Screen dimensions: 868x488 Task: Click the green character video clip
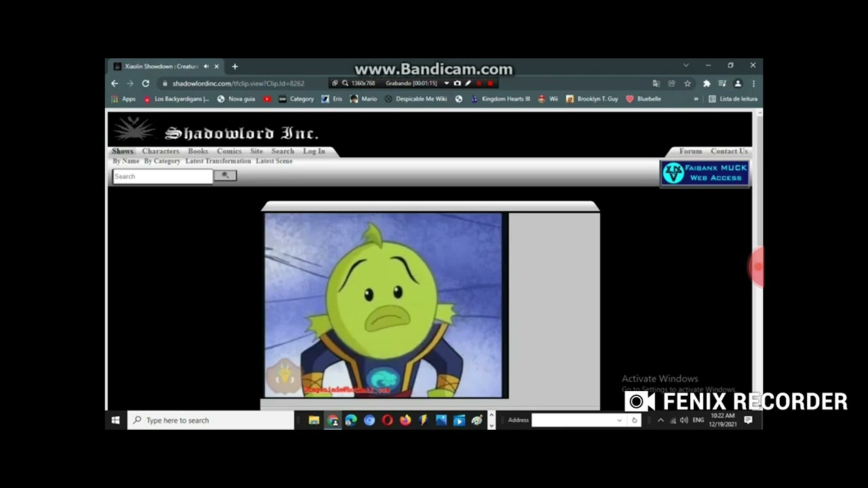[x=384, y=305]
